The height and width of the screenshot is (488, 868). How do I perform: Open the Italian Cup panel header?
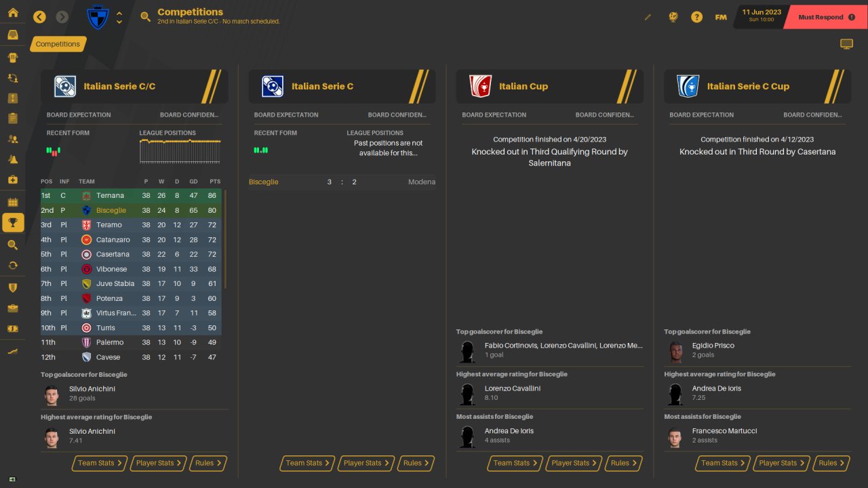550,86
